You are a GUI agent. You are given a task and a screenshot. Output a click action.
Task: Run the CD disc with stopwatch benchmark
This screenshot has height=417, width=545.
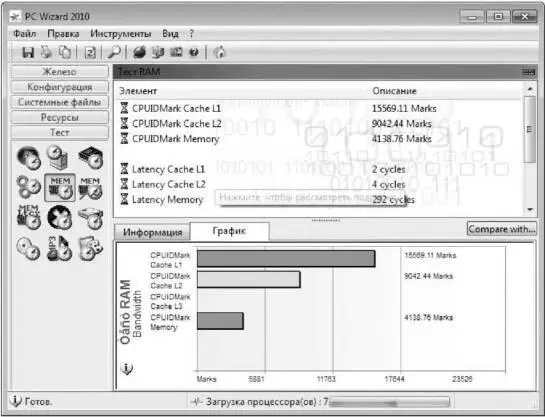pyautogui.click(x=29, y=248)
